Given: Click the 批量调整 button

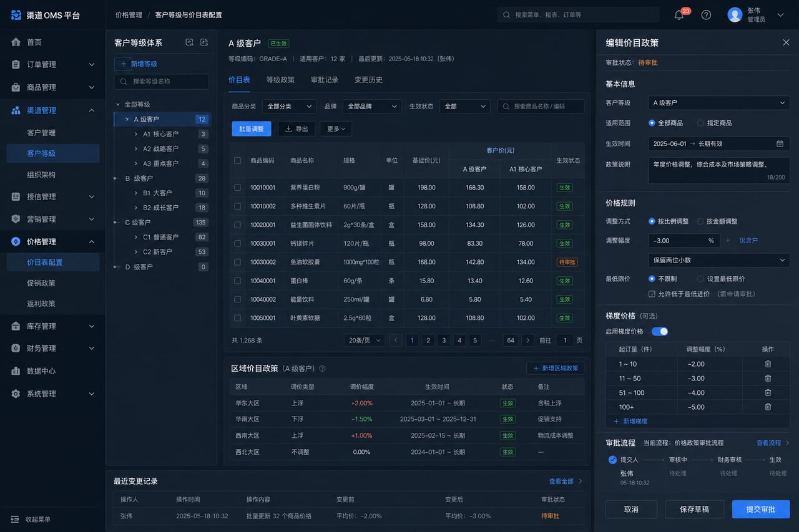Looking at the screenshot, I should [x=252, y=128].
